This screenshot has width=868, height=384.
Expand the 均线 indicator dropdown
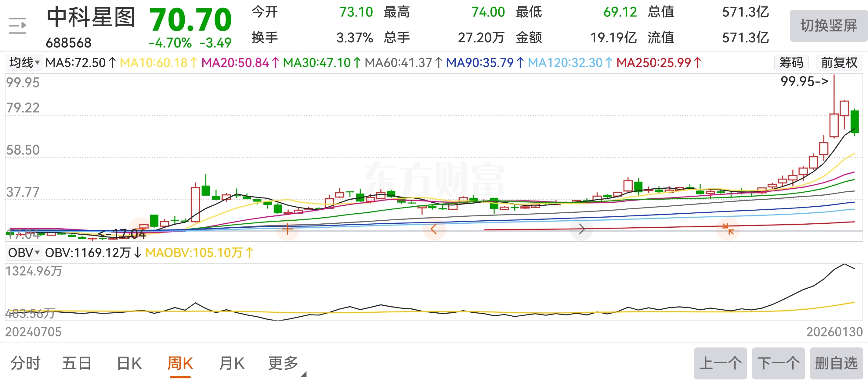[24, 62]
